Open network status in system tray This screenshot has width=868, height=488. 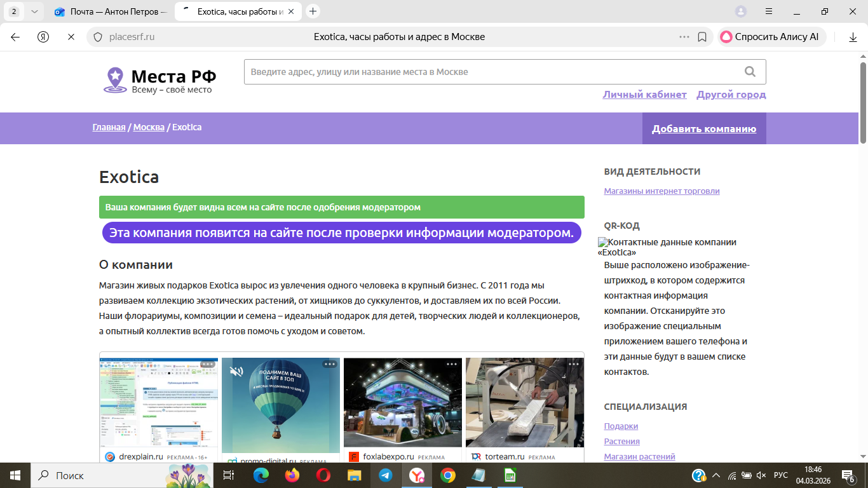732,475
